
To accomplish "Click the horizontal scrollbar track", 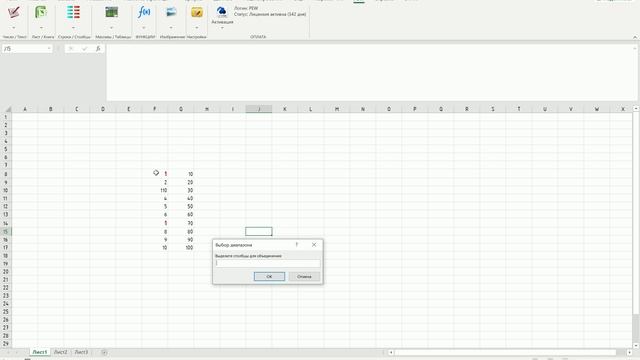I will 505,352.
